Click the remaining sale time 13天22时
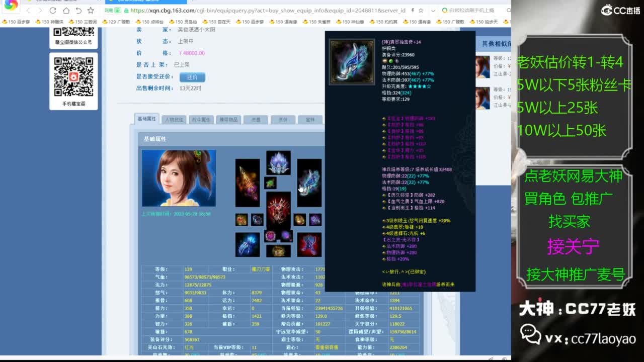The height and width of the screenshot is (362, 644). pos(190,88)
